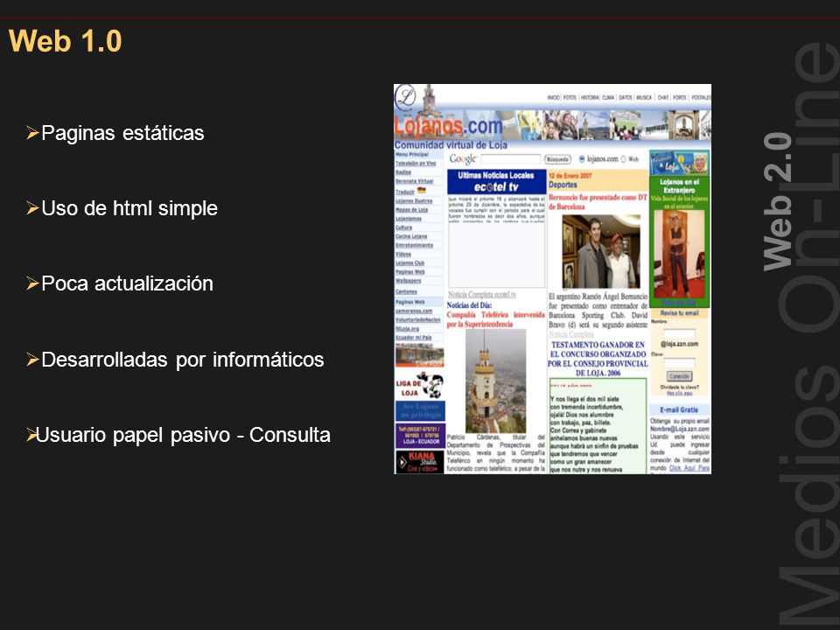Click the house picture below Ecuador mi País
The width and height of the screenshot is (840, 630).
[419, 356]
